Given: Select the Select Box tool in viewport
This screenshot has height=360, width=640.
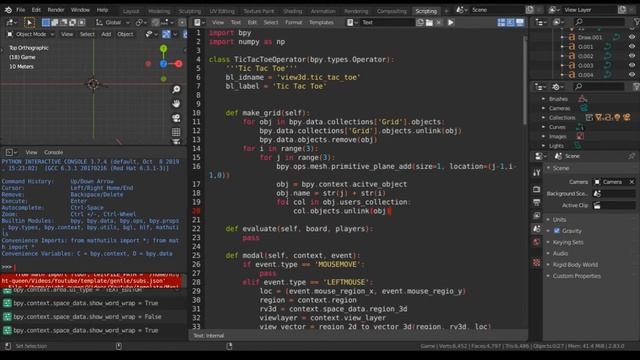Looking at the screenshot, I should (29, 22).
